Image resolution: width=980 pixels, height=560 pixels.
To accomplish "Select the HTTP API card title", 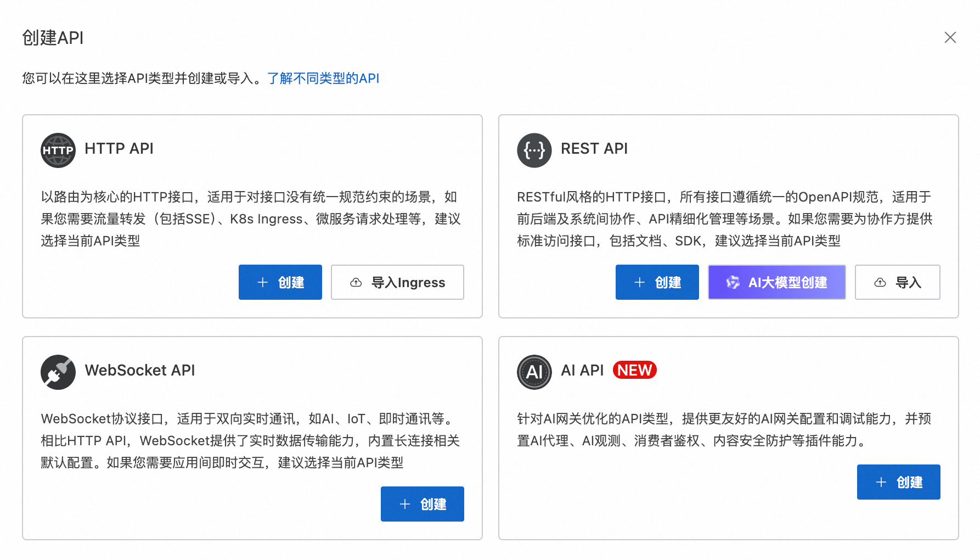I will 119,149.
